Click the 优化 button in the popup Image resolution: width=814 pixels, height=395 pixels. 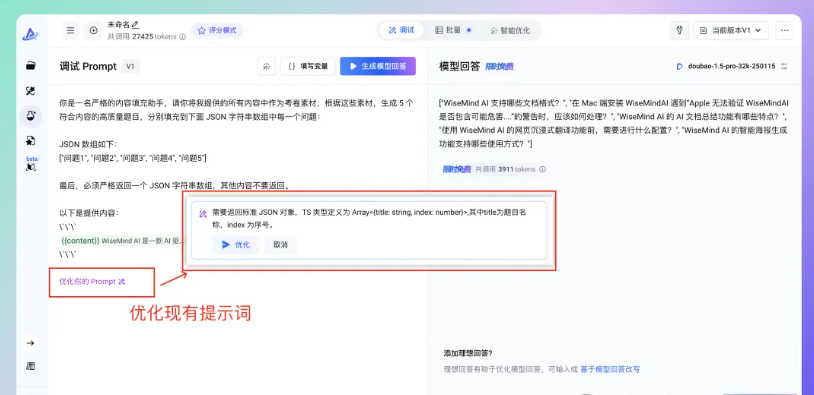pos(236,244)
